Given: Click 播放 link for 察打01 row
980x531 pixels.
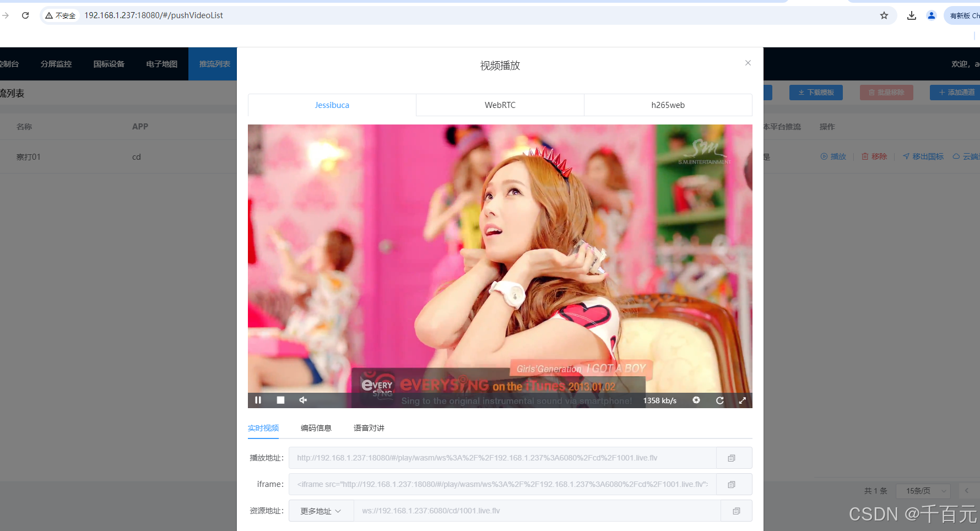Looking at the screenshot, I should (x=833, y=156).
